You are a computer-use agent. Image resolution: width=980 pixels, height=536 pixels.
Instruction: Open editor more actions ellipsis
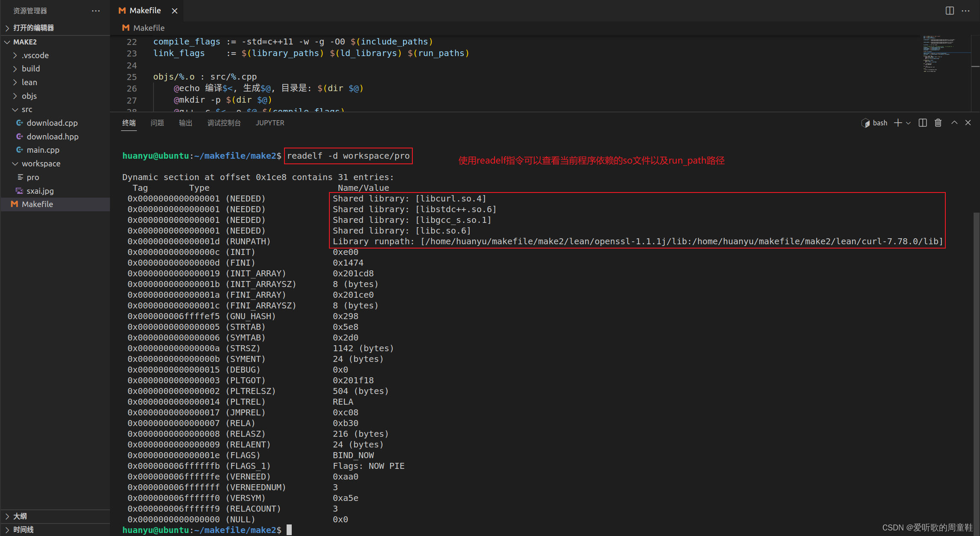[965, 11]
